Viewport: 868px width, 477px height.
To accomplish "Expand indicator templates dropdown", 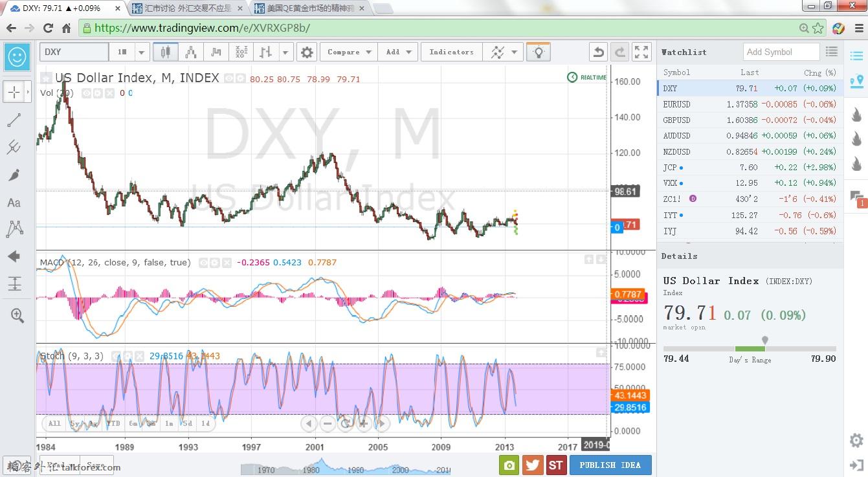I will (x=515, y=52).
